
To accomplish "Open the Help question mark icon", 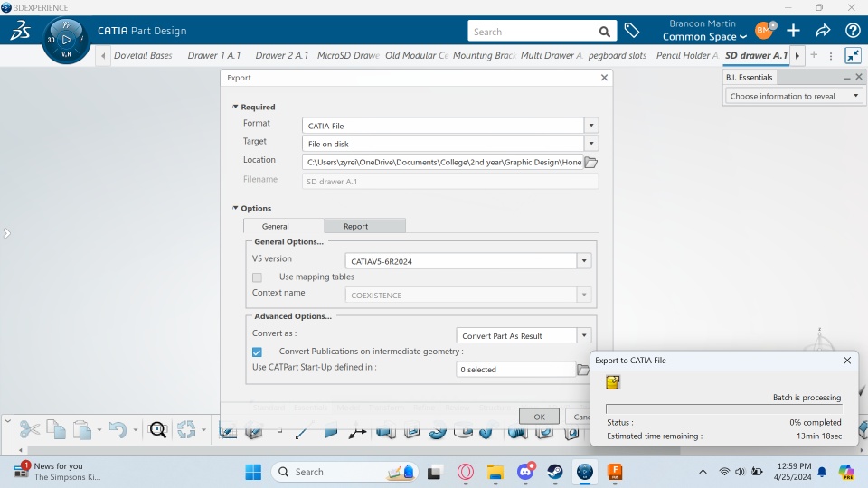I will point(853,31).
